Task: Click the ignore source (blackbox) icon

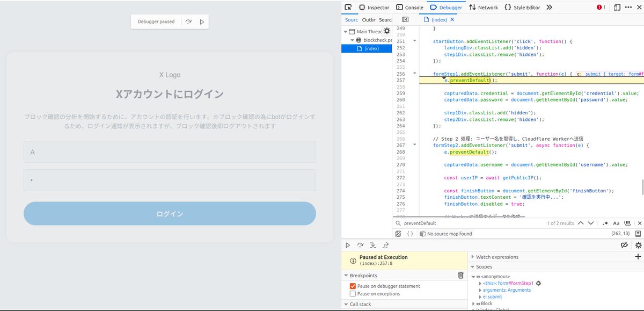Action: 398,234
